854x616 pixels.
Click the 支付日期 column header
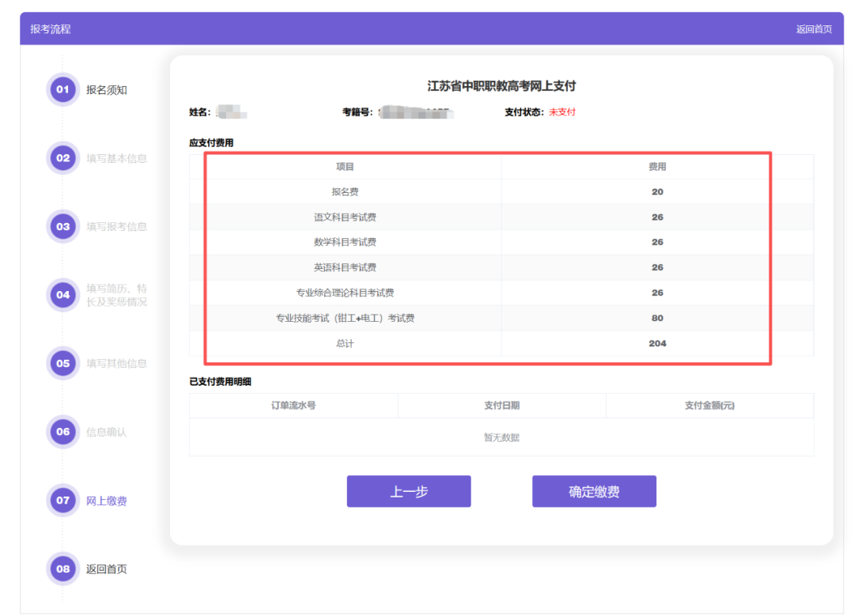click(501, 405)
